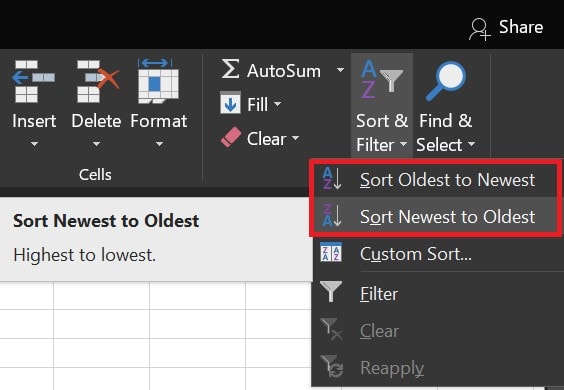Image resolution: width=564 pixels, height=390 pixels.
Task: Select the Filter menu entry
Action: (x=438, y=293)
